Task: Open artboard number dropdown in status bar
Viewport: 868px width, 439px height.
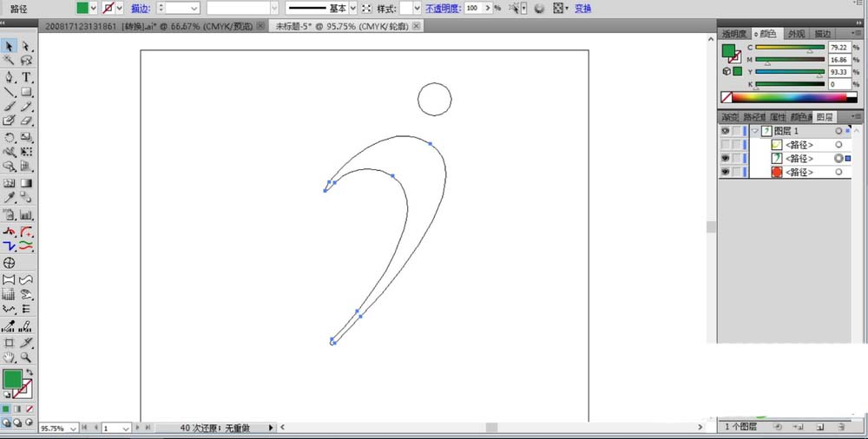Action: (126, 429)
